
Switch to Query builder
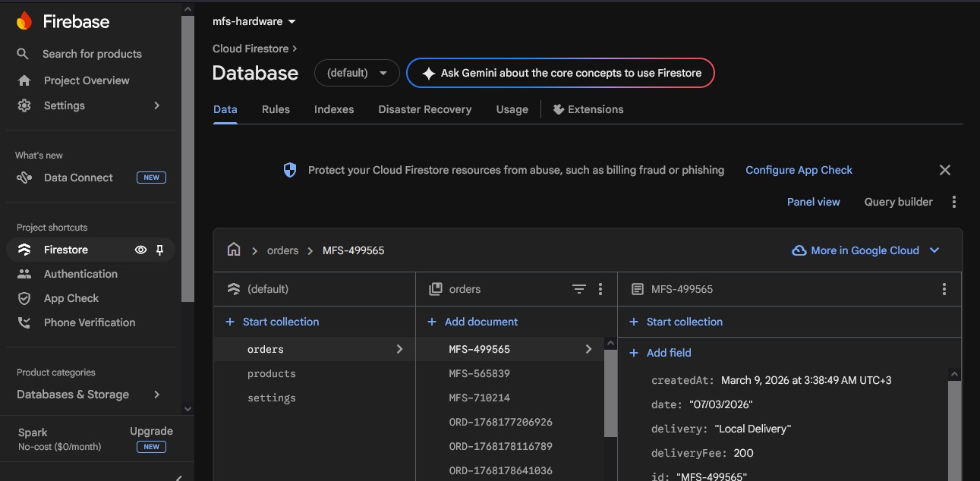pos(899,202)
